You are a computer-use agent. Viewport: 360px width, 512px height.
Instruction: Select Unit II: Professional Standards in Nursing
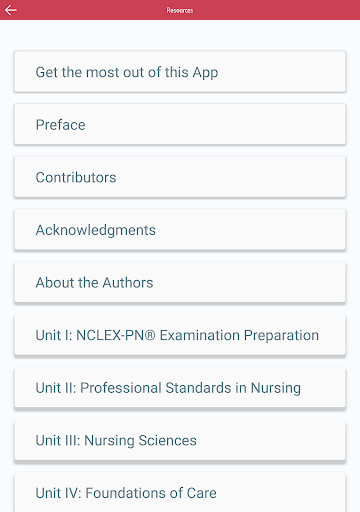pyautogui.click(x=180, y=388)
